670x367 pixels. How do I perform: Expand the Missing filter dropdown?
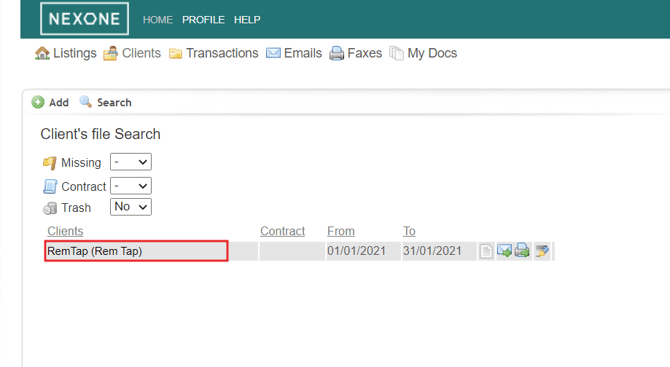[131, 162]
